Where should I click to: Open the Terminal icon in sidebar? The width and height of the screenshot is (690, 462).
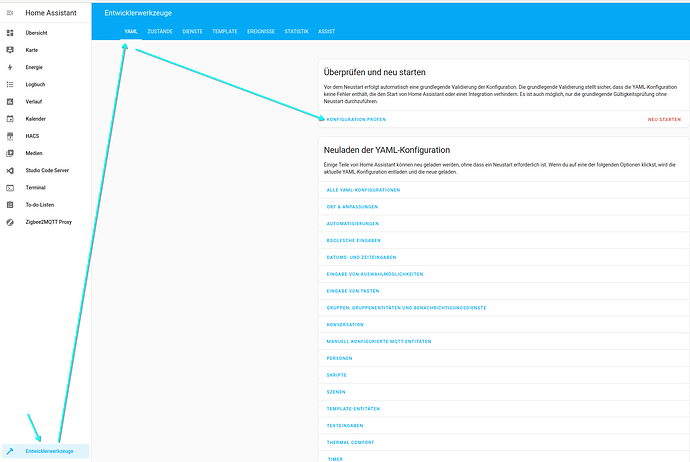pos(10,187)
